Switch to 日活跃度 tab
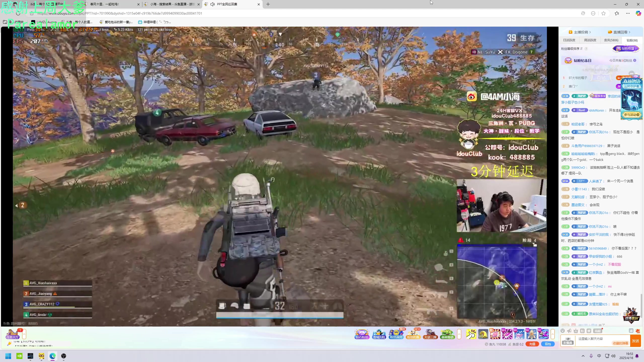644x362 pixels. pos(569,40)
